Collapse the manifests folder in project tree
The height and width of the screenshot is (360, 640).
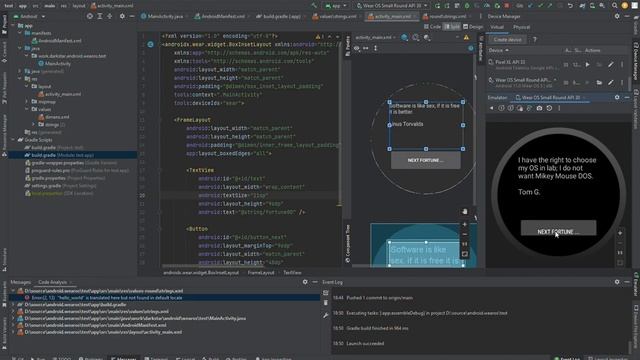click(20, 33)
